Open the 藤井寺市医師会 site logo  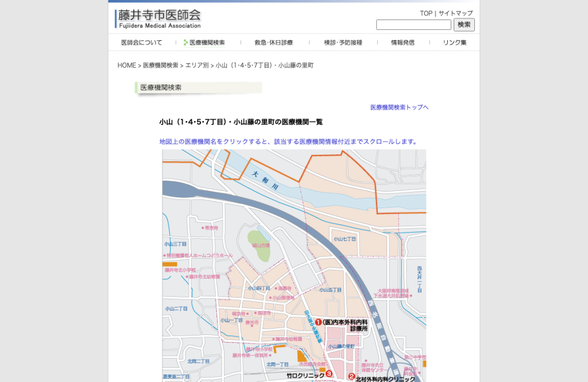point(158,19)
